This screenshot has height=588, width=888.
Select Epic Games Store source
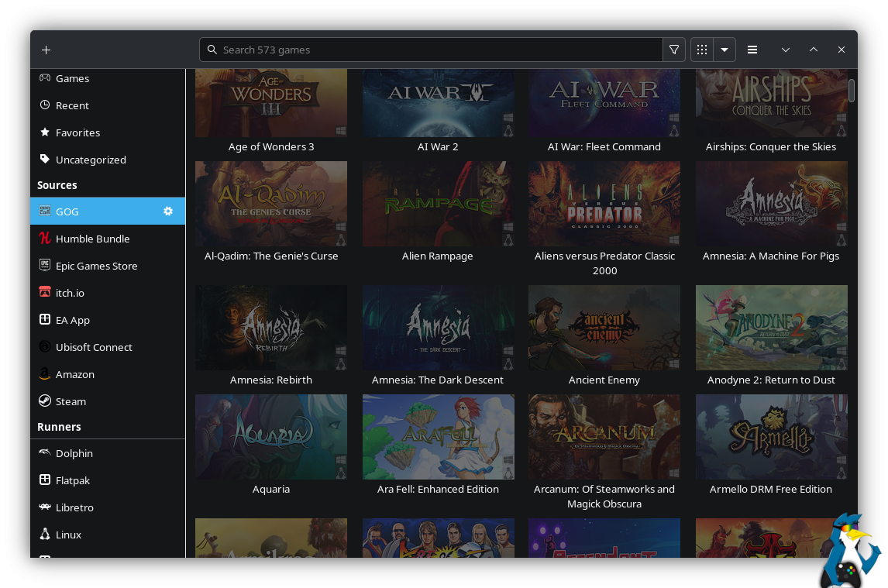click(96, 266)
